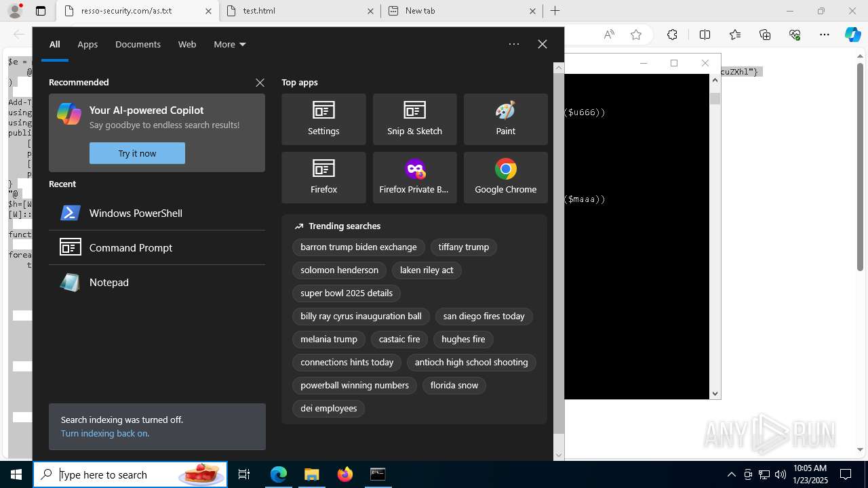This screenshot has height=488, width=868.
Task: Open Notepad from Recent list
Action: click(157, 282)
